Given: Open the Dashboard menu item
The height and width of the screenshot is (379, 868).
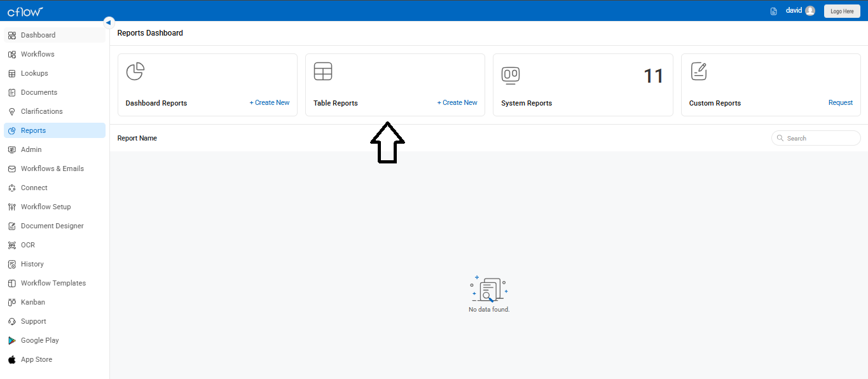Looking at the screenshot, I should point(55,35).
